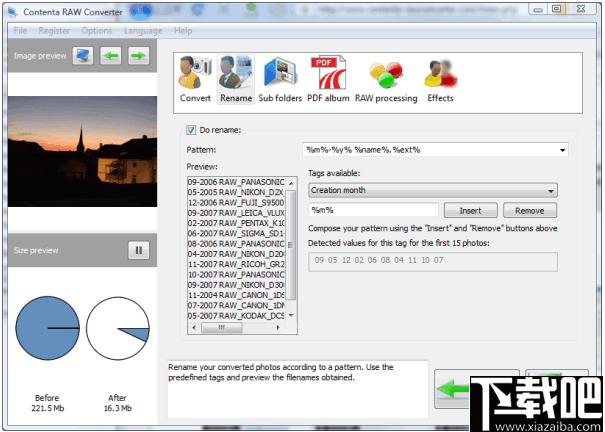Click the preview list scroll-down arrow
Image resolution: width=605 pixels, height=432 pixels.
[291, 316]
